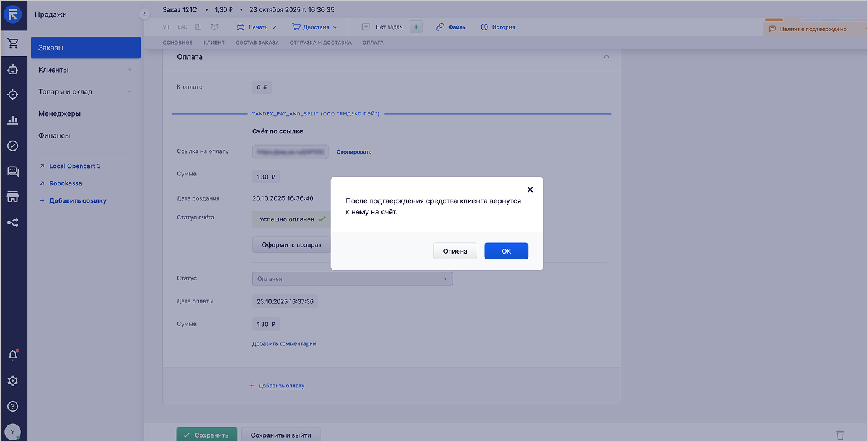
Task: Click the Успешно оплачен status badge
Action: (x=291, y=219)
